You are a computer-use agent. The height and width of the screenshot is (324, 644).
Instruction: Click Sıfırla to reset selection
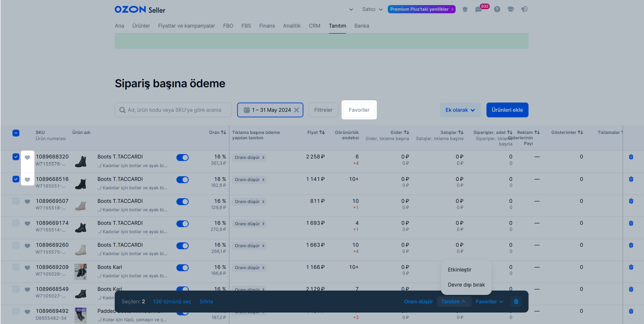pos(206,301)
